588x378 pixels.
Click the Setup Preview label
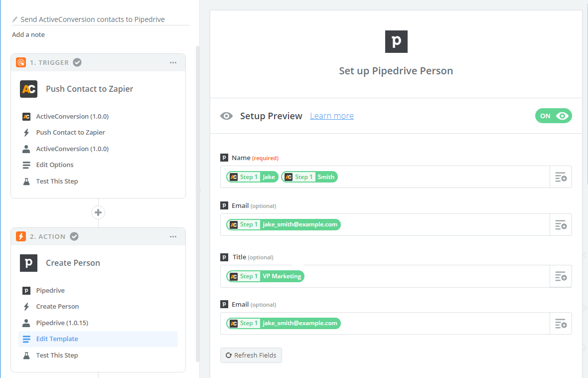271,116
